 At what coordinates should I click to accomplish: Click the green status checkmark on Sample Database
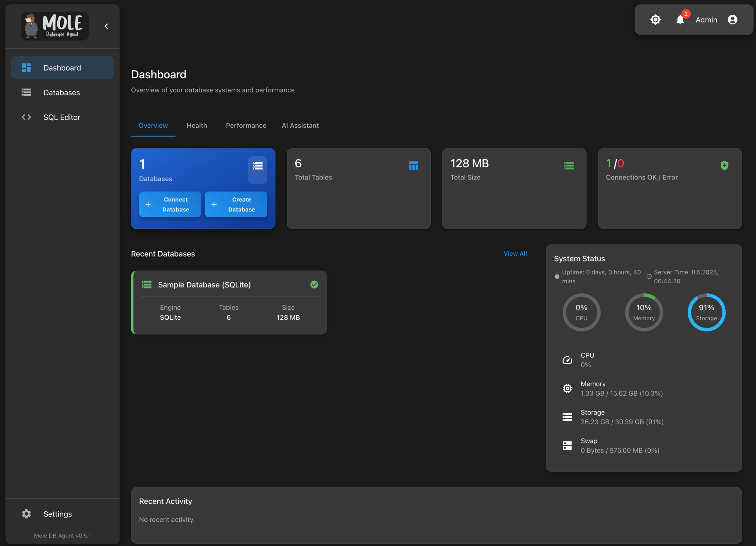pyautogui.click(x=314, y=285)
